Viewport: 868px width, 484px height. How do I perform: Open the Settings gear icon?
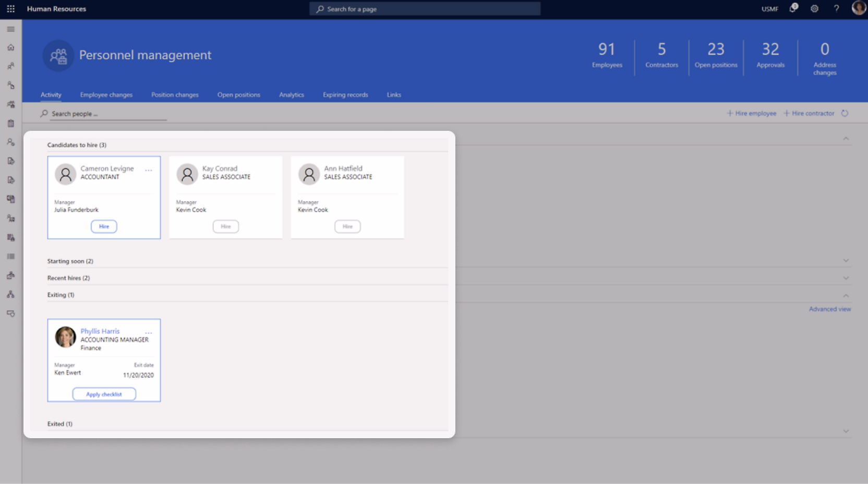[x=814, y=9]
